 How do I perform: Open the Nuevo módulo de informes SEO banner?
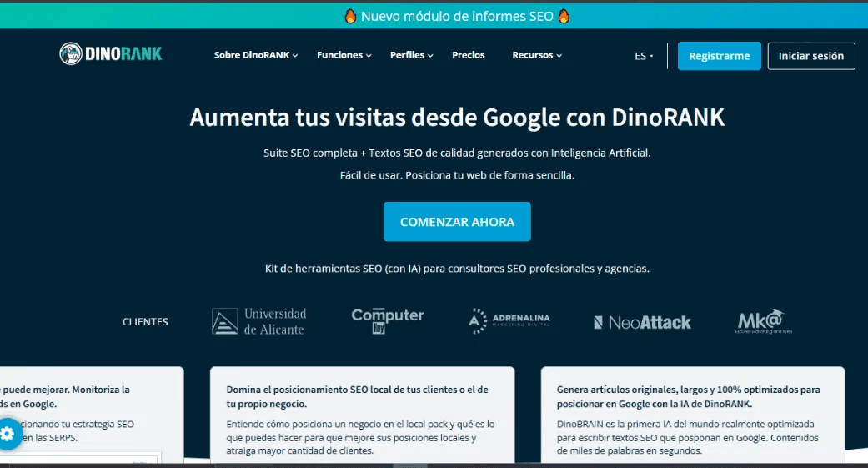[x=457, y=16]
